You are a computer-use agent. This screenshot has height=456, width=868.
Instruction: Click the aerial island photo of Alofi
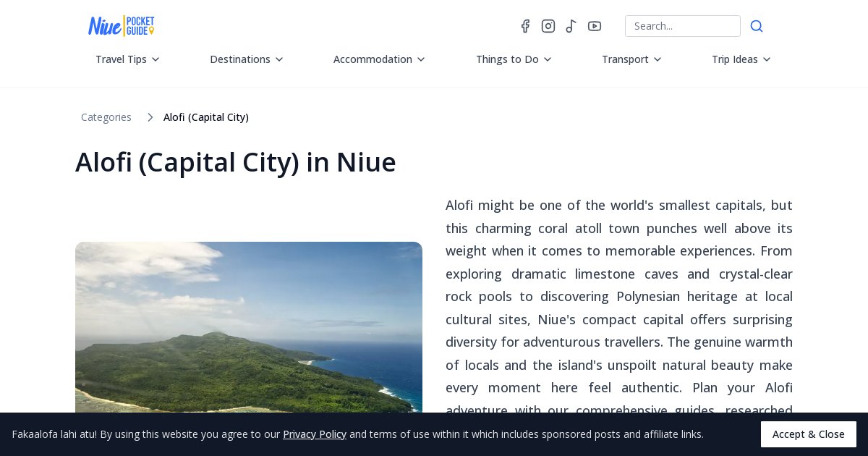[249, 327]
